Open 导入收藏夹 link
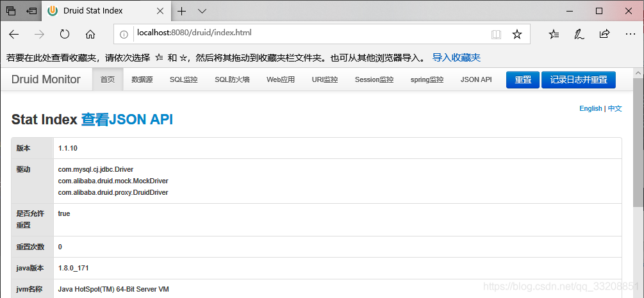Image resolution: width=644 pixels, height=298 pixels. [x=456, y=58]
